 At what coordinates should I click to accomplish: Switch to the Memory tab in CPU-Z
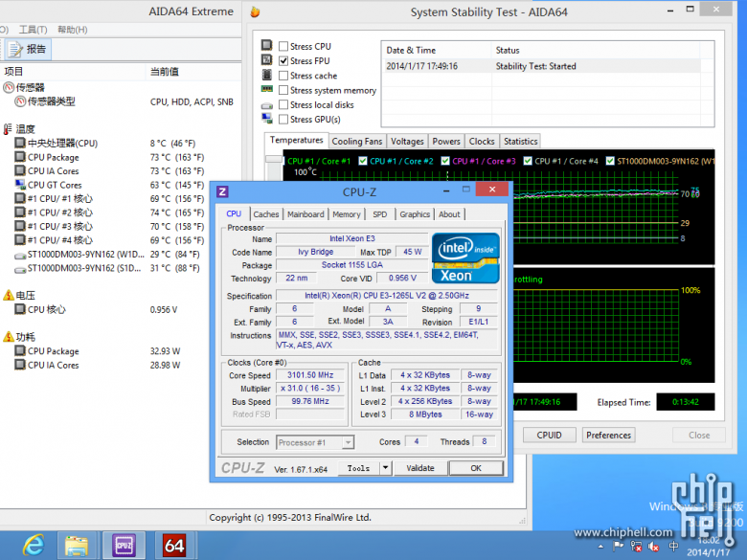click(x=347, y=214)
